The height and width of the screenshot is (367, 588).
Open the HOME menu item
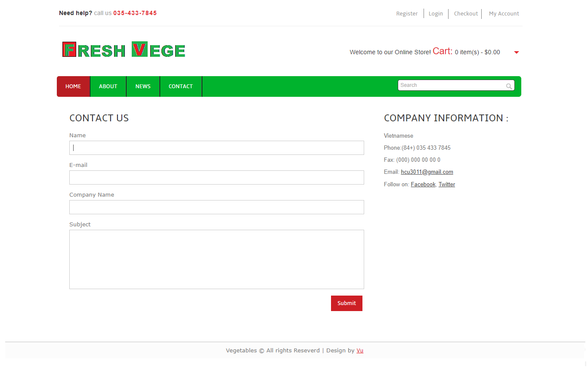(73, 86)
